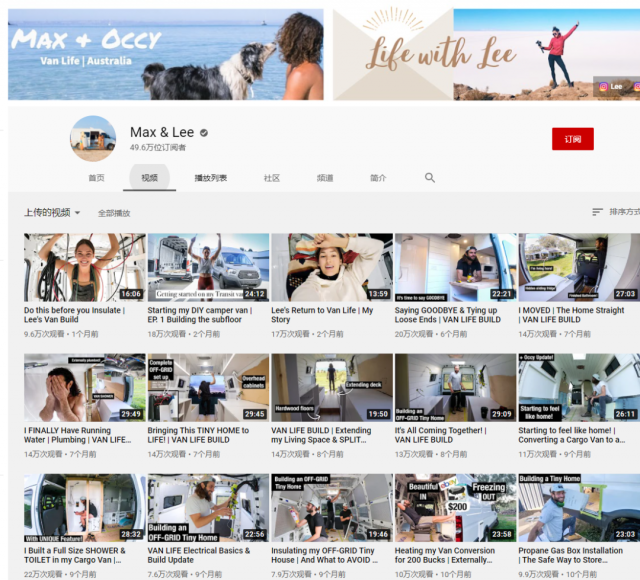
Task: Open thumbnail I FINALLY Have Running Water
Action: pyautogui.click(x=84, y=388)
